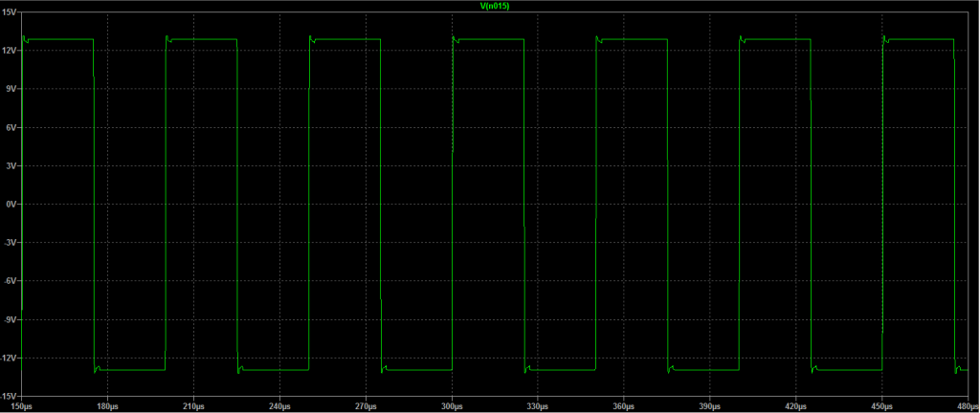The height and width of the screenshot is (413, 980).
Task: Click the 15V label on vertical axis
Action: [x=11, y=11]
